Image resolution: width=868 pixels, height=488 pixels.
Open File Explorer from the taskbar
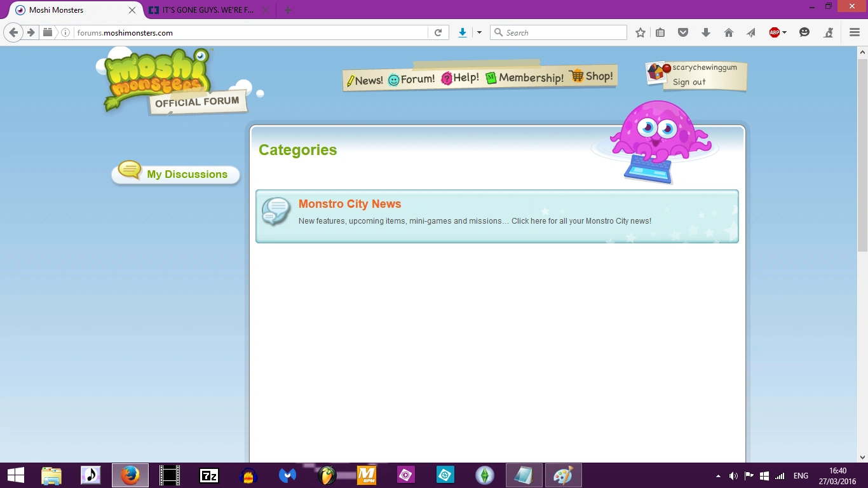tap(51, 475)
